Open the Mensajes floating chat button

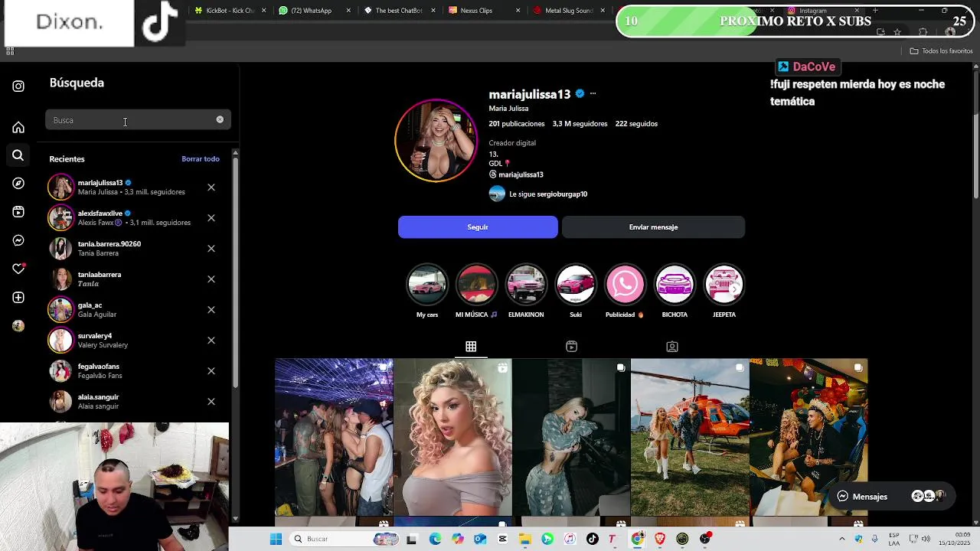(x=892, y=497)
